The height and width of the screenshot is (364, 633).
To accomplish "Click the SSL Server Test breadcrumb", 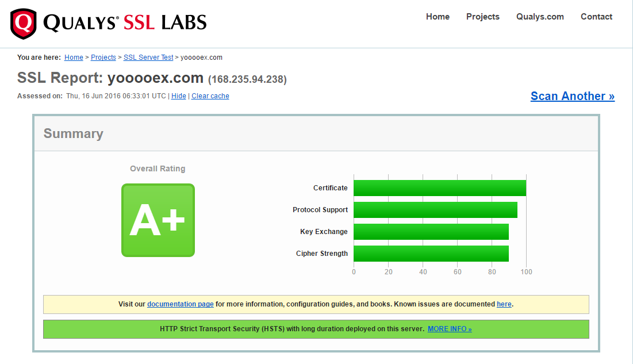I will click(x=148, y=57).
